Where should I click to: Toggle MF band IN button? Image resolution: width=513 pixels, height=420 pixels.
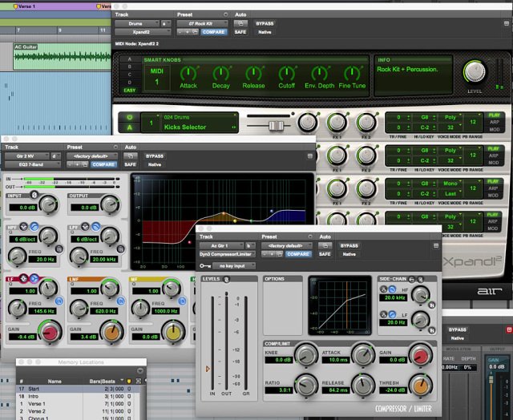pos(182,301)
